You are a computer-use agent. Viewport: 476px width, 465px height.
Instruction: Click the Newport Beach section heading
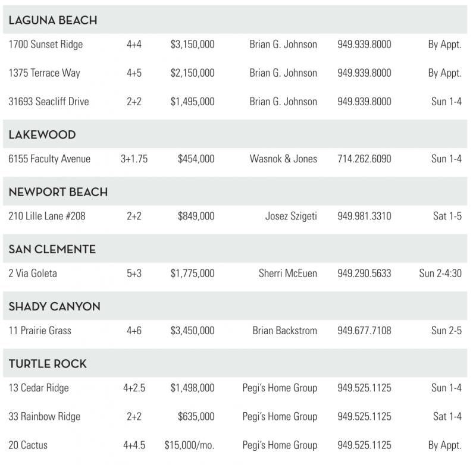[x=58, y=192]
